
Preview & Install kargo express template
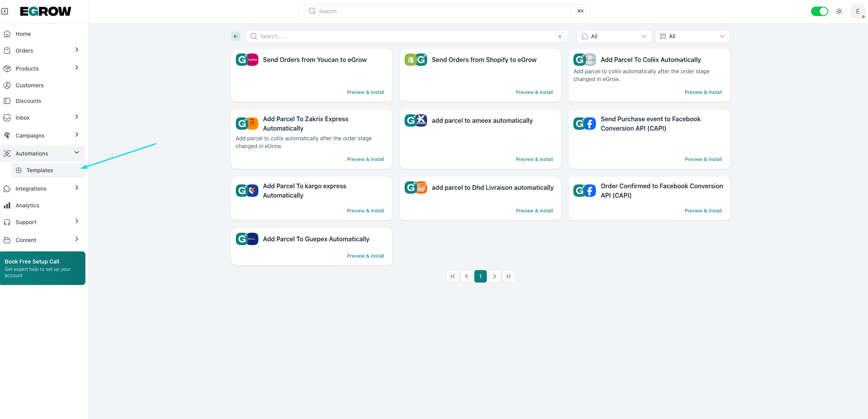point(365,211)
